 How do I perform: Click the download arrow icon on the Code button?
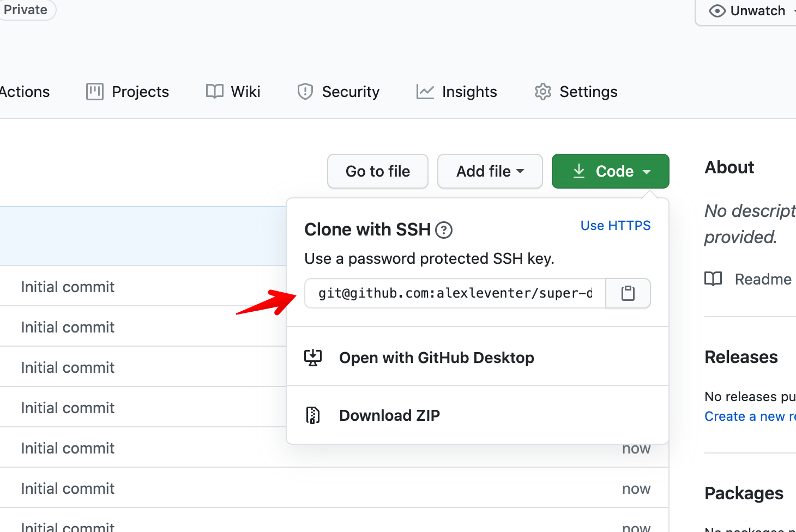pos(579,171)
